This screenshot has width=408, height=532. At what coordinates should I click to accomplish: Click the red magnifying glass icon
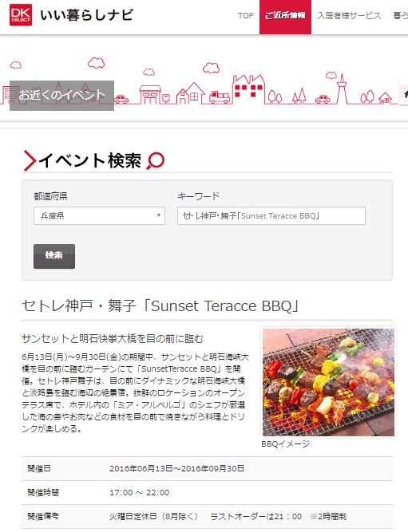click(x=156, y=160)
